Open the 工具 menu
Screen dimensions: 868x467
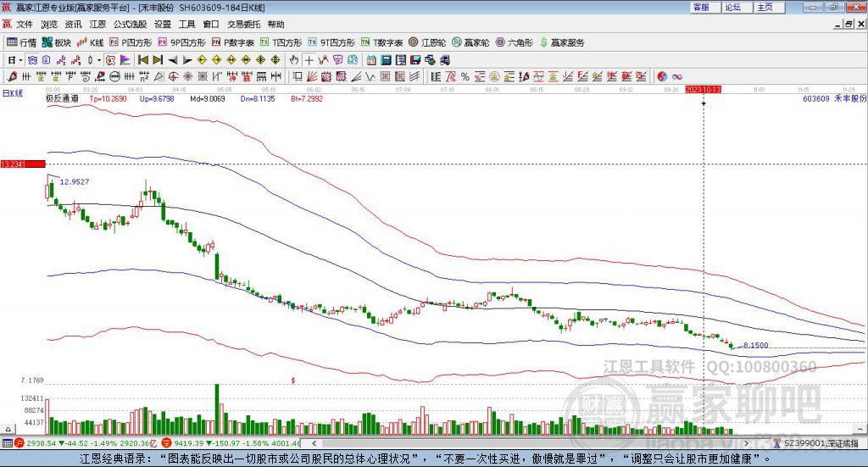[187, 25]
